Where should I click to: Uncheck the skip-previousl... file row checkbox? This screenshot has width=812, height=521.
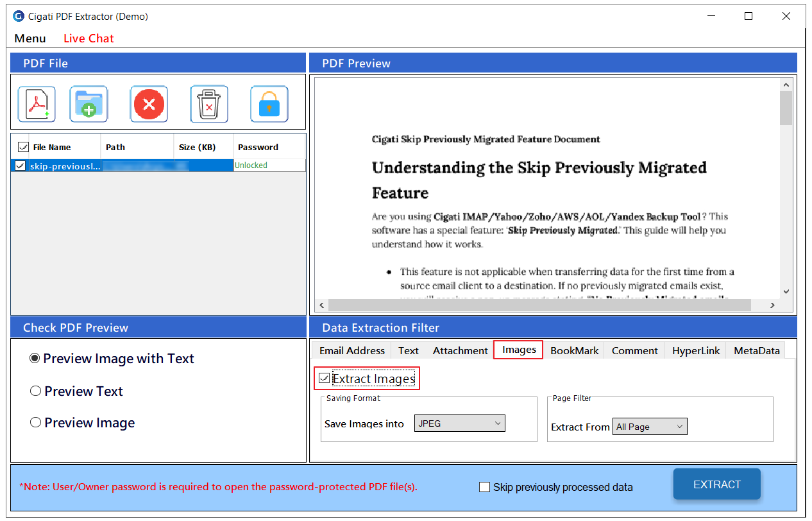pyautogui.click(x=21, y=166)
